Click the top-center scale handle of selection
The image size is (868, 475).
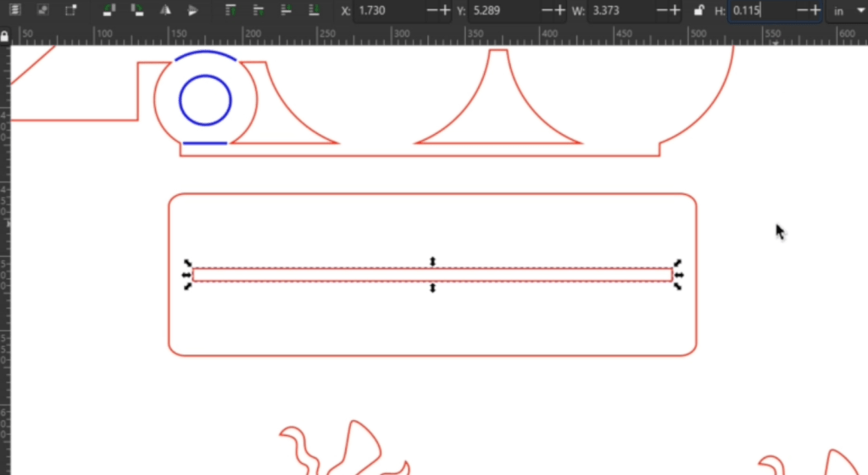pyautogui.click(x=433, y=261)
